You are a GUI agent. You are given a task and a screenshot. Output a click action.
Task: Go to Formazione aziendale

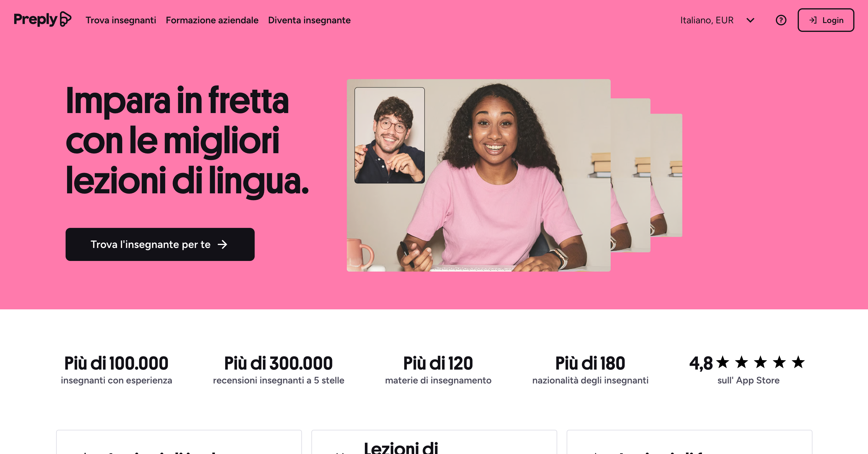(x=212, y=20)
